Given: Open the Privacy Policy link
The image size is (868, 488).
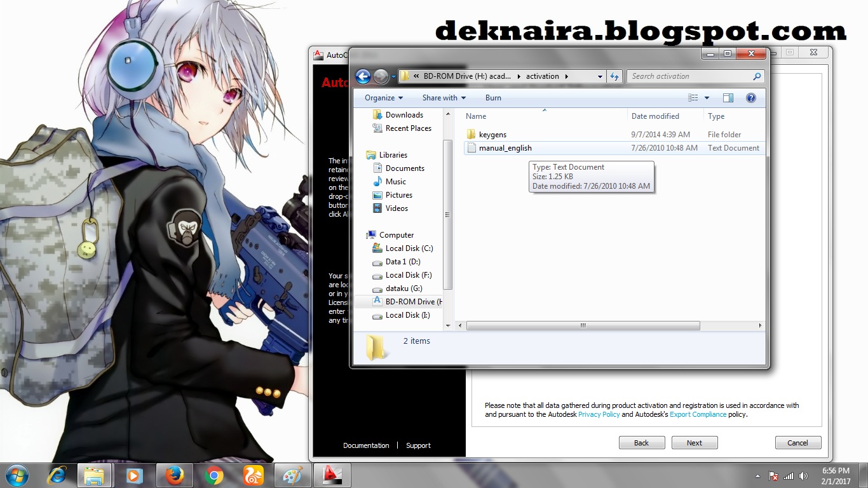Looking at the screenshot, I should (599, 414).
